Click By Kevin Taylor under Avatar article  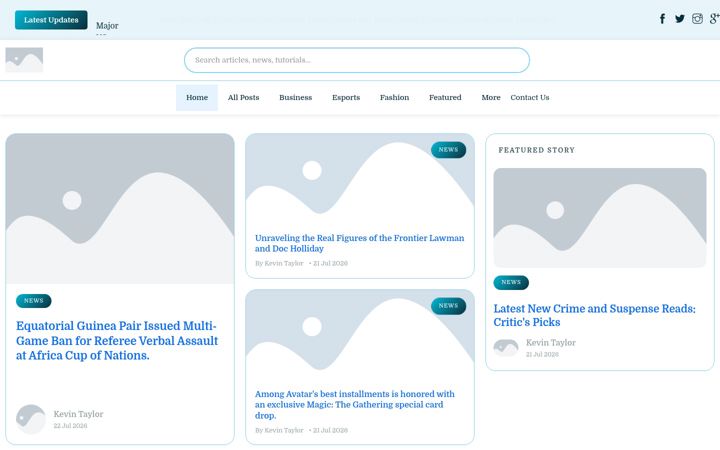click(x=279, y=431)
